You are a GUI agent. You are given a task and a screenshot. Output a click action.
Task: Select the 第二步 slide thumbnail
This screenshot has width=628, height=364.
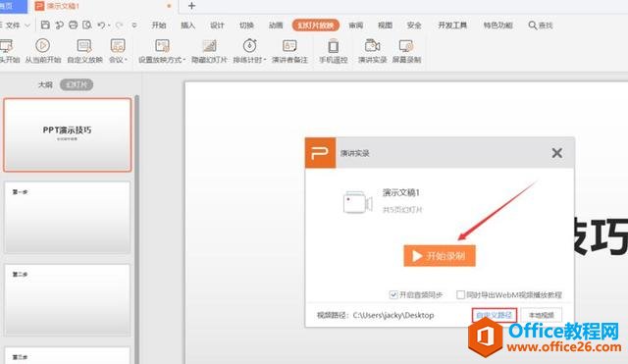coord(68,299)
